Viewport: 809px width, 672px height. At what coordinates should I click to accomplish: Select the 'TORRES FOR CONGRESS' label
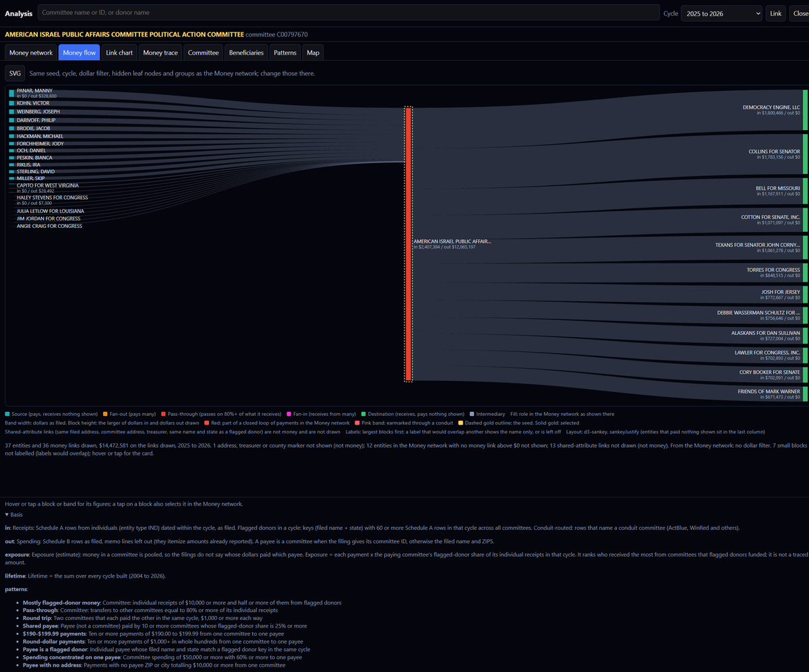[x=773, y=270]
